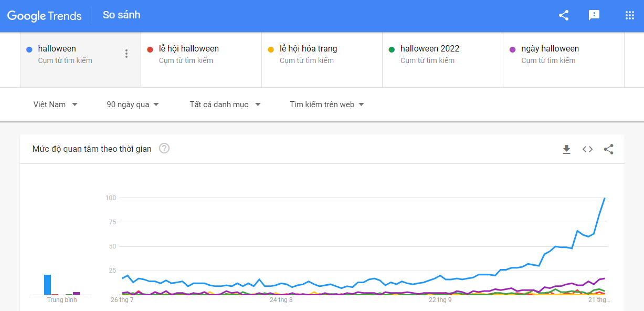Open the embed code icon for chart
Screen dimensions: 644x311
click(x=587, y=149)
